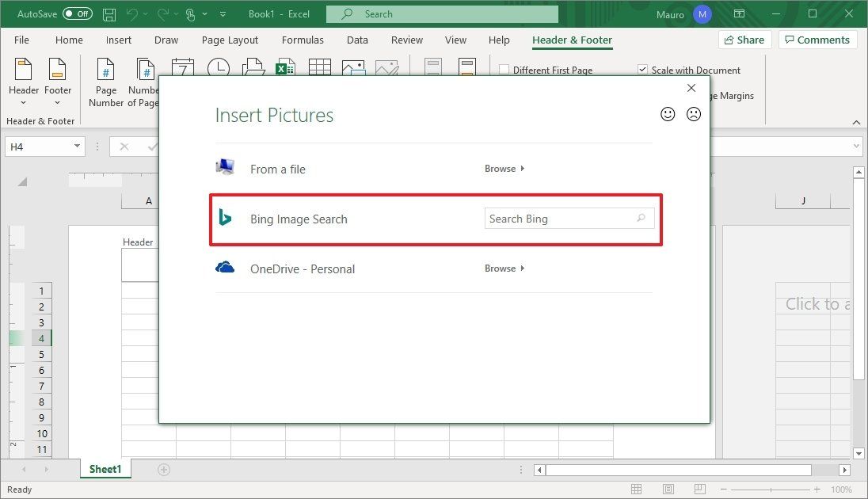Open the Name Box dropdown
Image resolution: width=868 pixels, height=499 pixels.
coord(77,146)
